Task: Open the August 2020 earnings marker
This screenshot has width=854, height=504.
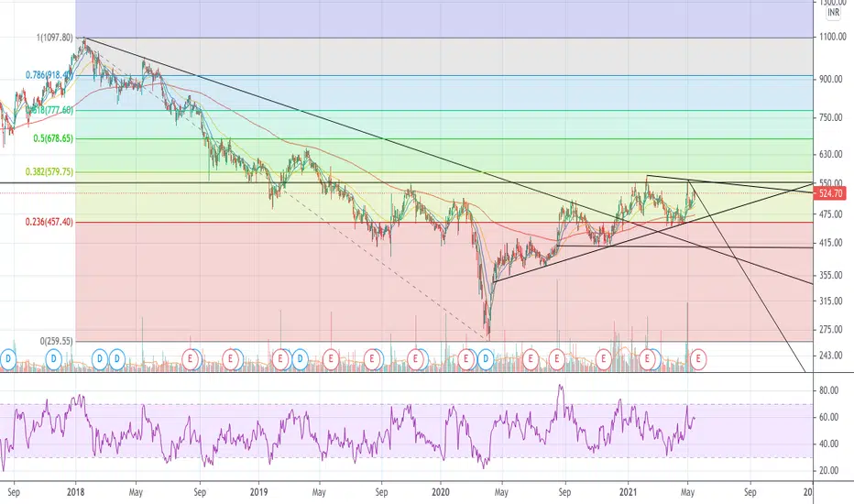Action: 556,359
